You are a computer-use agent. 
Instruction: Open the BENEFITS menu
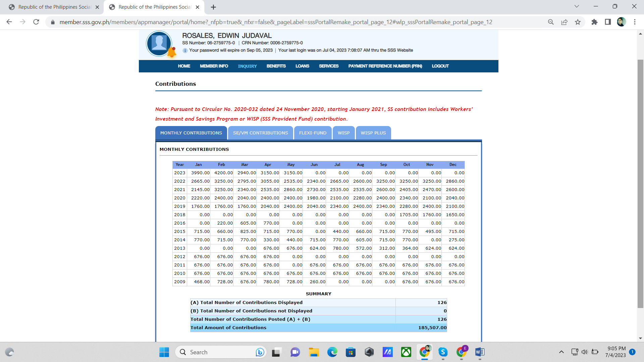pyautogui.click(x=276, y=66)
